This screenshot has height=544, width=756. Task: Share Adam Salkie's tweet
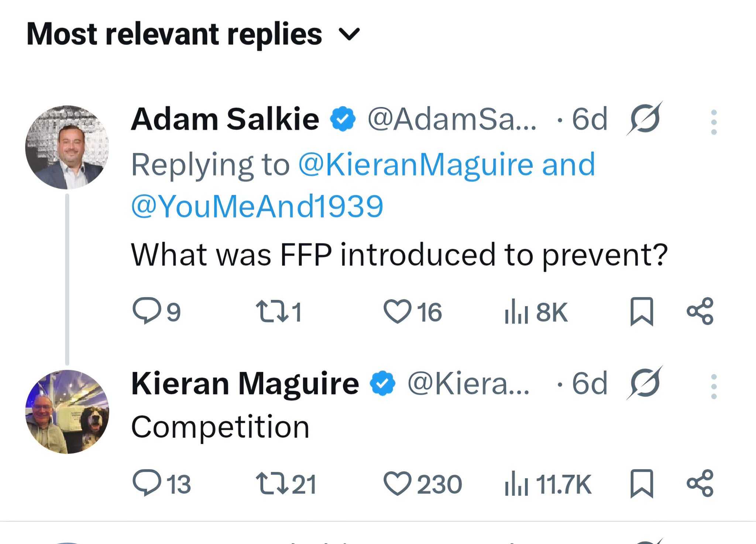(x=700, y=312)
